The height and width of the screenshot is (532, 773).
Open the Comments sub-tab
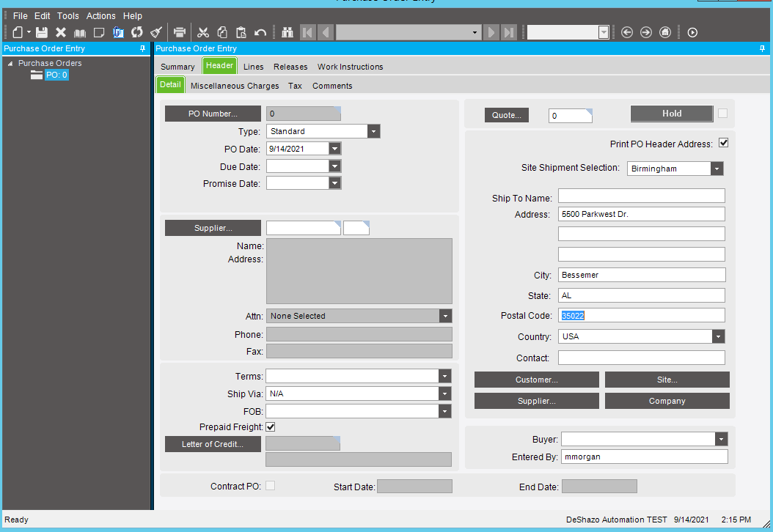[332, 86]
